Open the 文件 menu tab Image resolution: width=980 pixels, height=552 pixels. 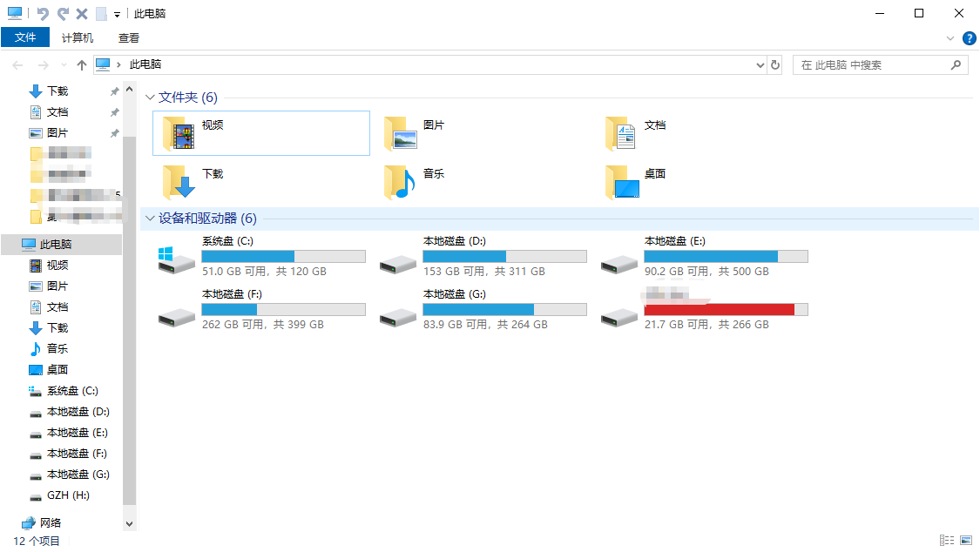25,37
